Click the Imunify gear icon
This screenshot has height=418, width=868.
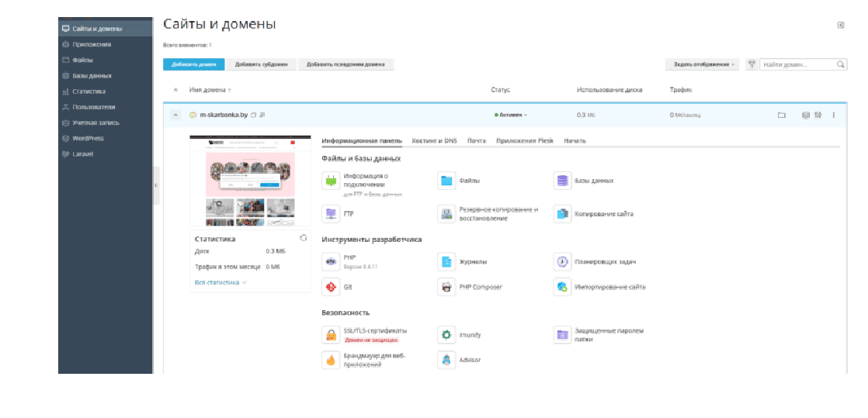click(446, 335)
